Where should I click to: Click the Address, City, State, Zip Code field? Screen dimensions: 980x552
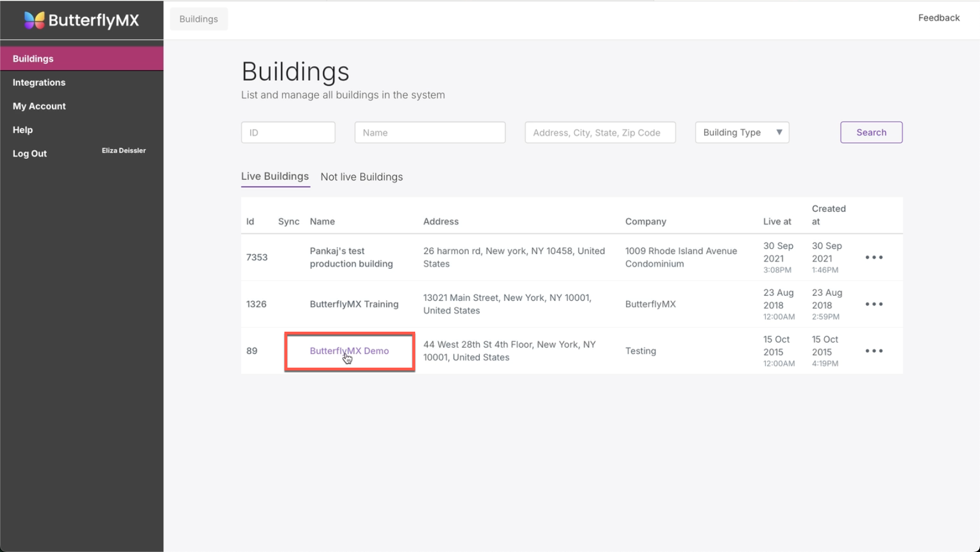(x=600, y=132)
